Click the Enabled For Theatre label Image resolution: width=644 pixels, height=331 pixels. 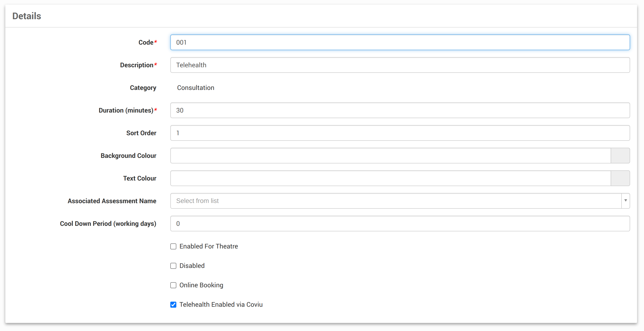208,246
